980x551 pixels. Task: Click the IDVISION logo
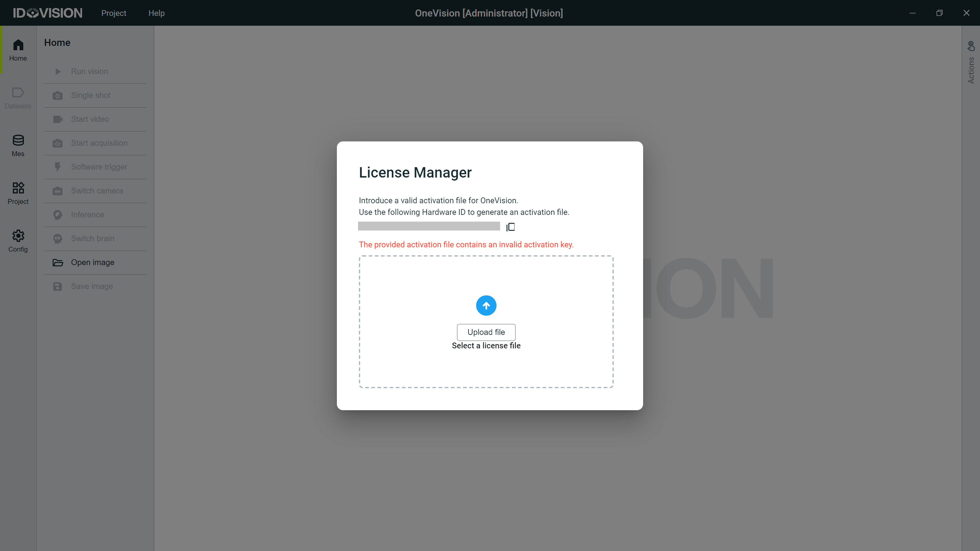47,13
